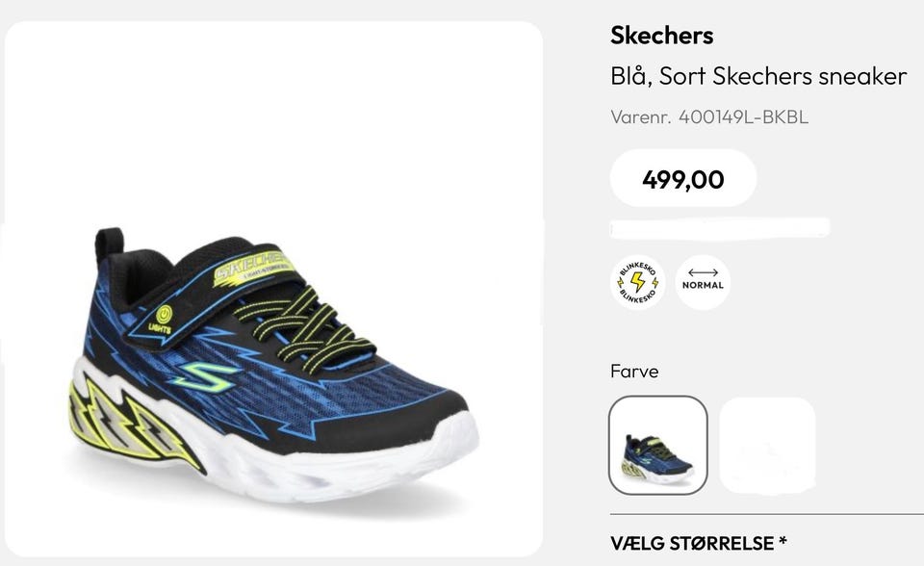The width and height of the screenshot is (924, 566).
Task: Click the Farve color label
Action: click(x=634, y=372)
